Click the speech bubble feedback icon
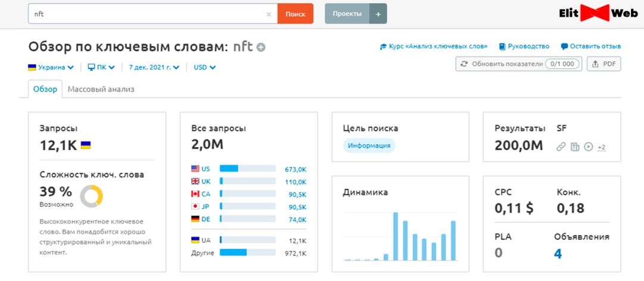This screenshot has height=281, width=644. [x=564, y=46]
